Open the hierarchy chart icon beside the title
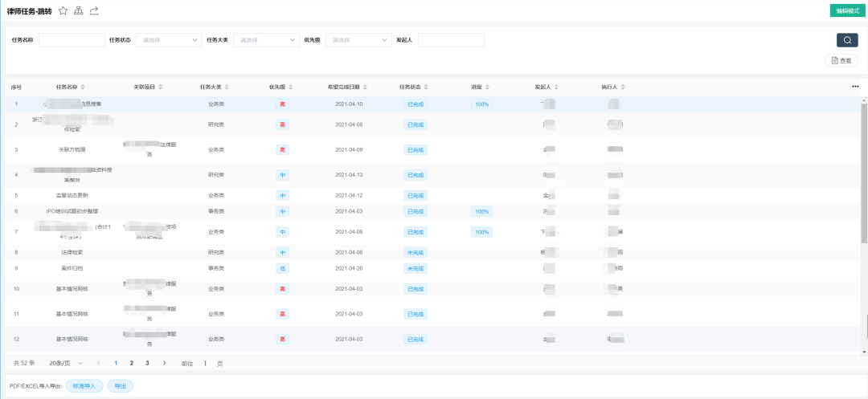This screenshot has width=868, height=399. click(x=79, y=10)
